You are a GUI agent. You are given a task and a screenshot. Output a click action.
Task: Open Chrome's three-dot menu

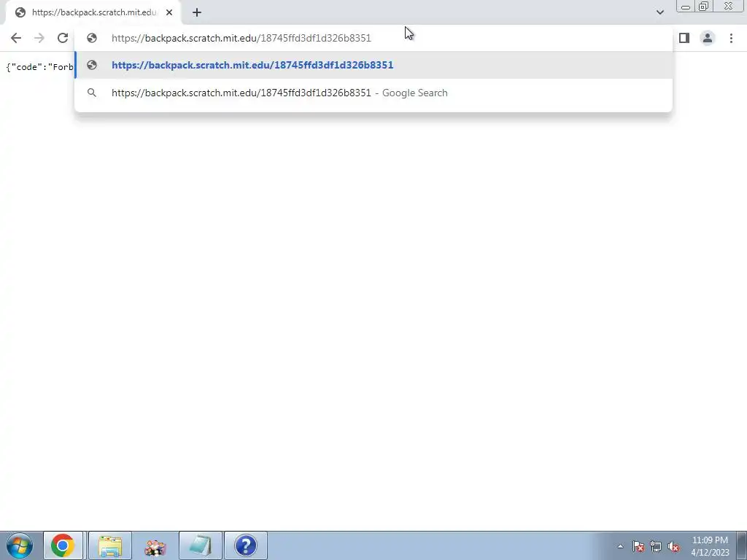pyautogui.click(x=731, y=38)
